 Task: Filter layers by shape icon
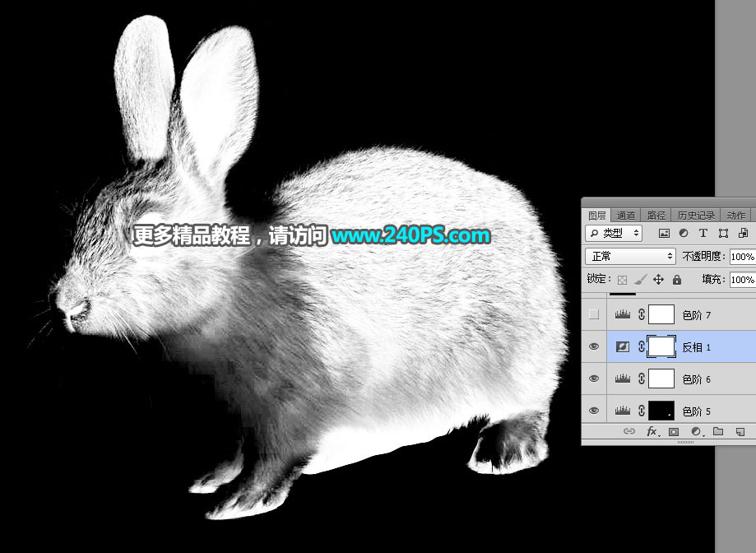click(723, 234)
